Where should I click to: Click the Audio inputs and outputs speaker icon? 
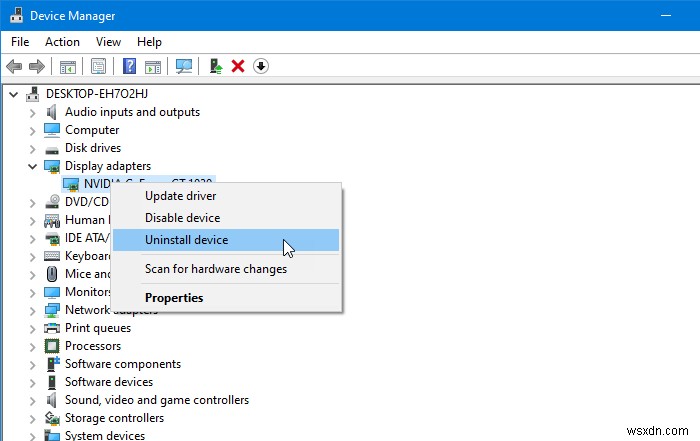click(x=52, y=112)
